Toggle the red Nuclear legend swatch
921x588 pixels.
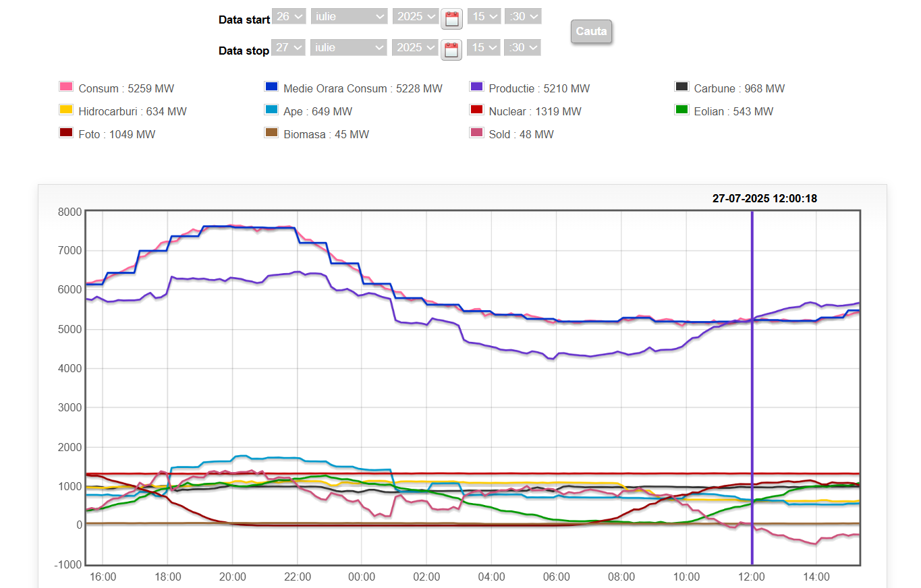476,110
